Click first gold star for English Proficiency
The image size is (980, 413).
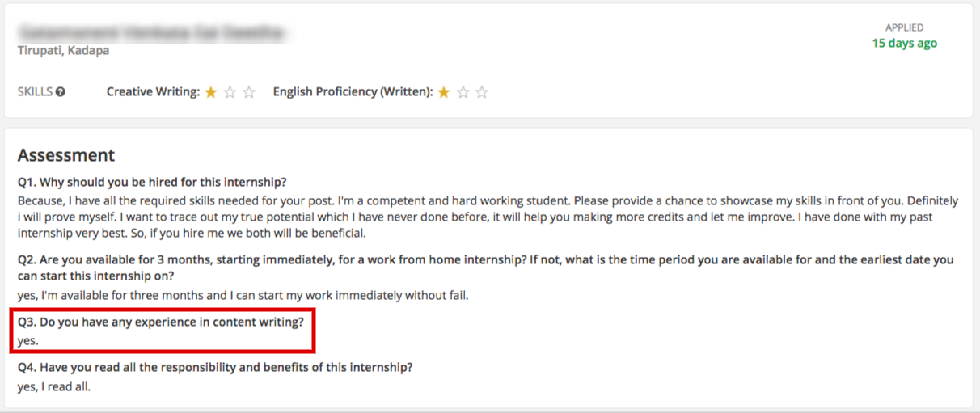pyautogui.click(x=444, y=92)
